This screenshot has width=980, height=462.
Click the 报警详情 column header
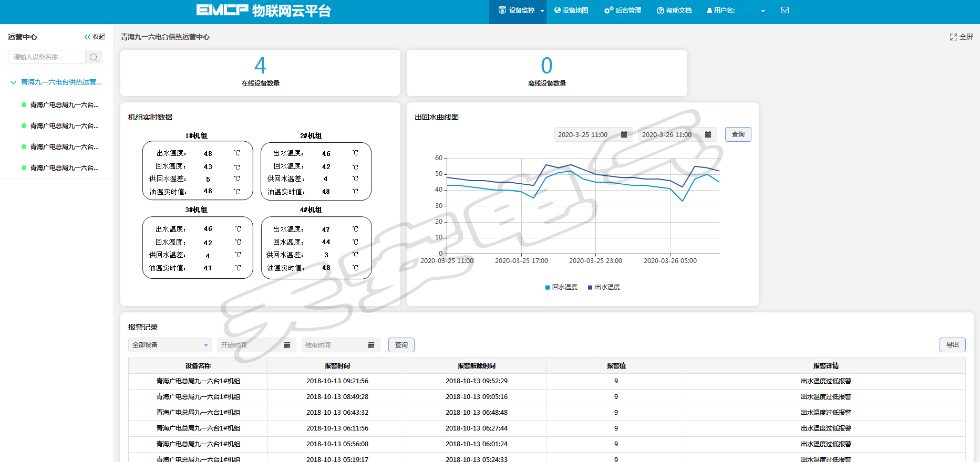coord(826,366)
